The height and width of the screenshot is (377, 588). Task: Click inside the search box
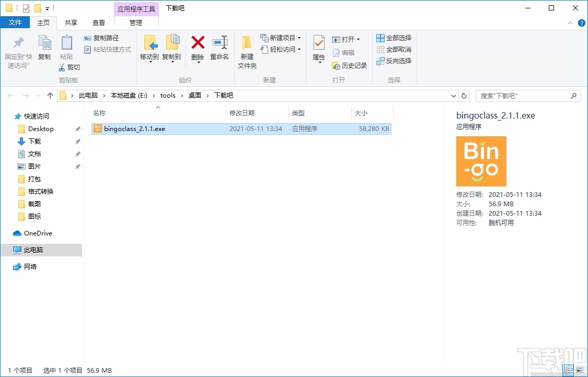click(523, 96)
